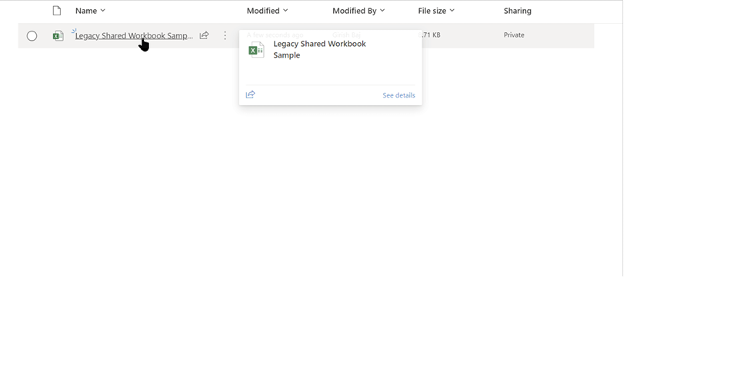Click the share icon in the hover card
This screenshot has width=750, height=387.
pos(250,95)
